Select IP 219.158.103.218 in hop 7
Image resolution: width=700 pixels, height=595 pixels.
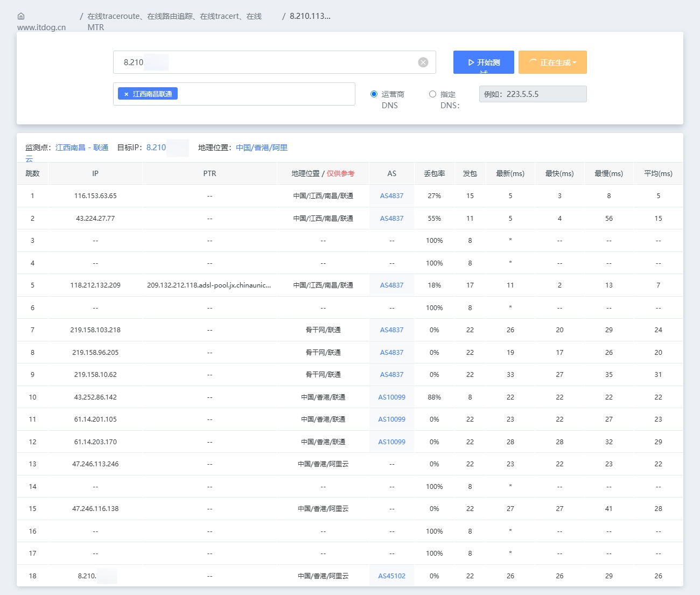95,330
